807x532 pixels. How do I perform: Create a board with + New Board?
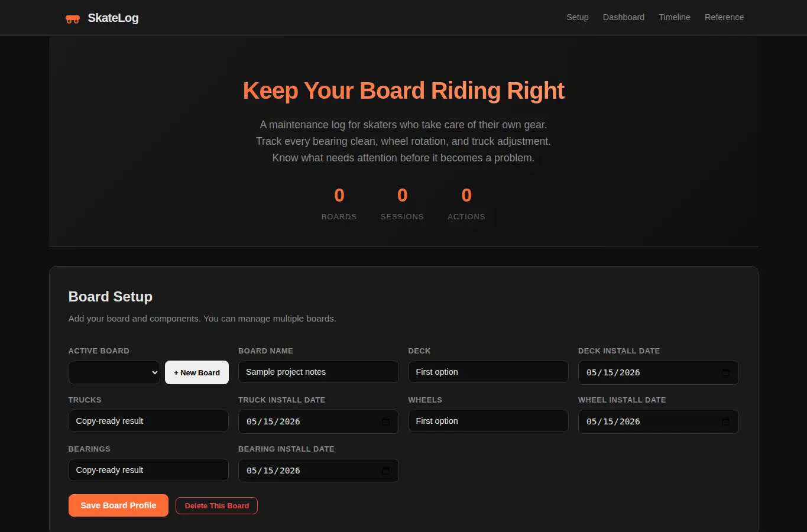(x=197, y=372)
